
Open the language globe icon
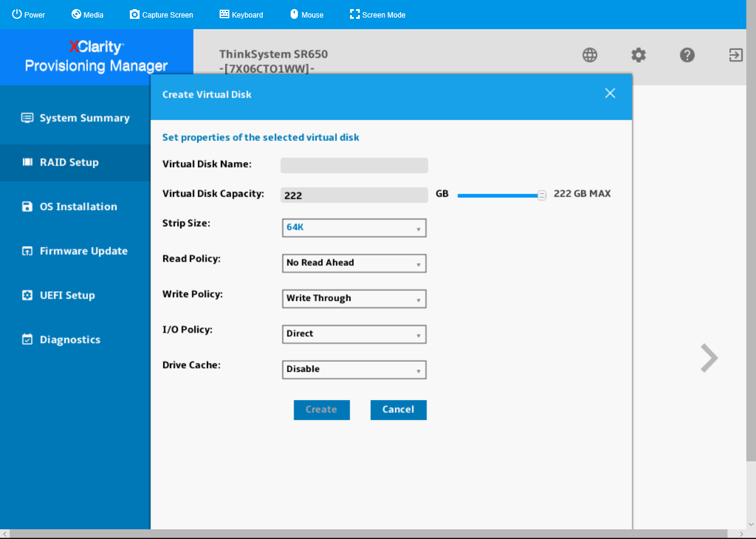click(590, 55)
